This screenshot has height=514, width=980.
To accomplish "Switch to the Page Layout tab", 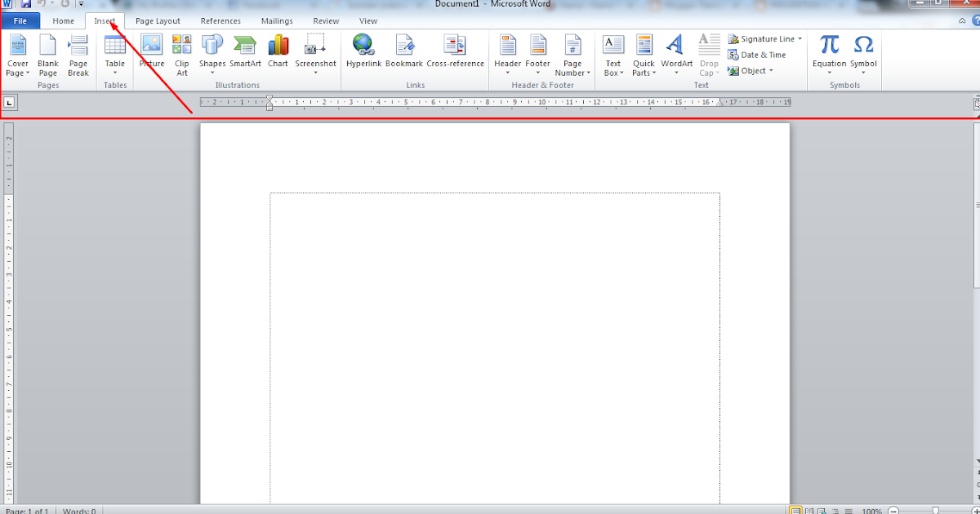I will point(157,20).
